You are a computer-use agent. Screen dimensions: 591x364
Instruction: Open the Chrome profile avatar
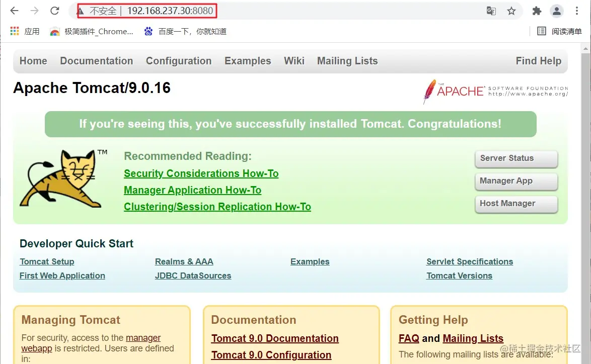557,11
